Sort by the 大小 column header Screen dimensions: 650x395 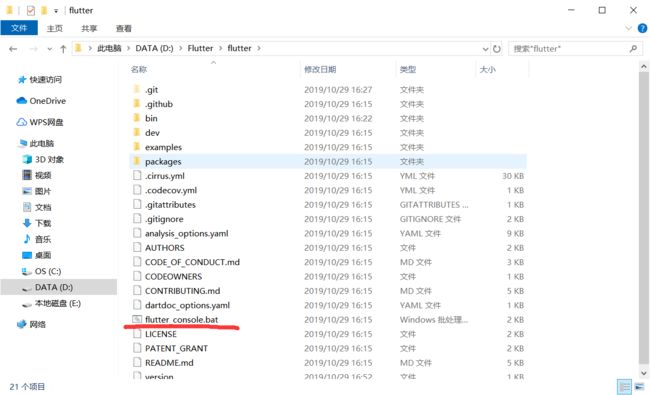click(488, 70)
